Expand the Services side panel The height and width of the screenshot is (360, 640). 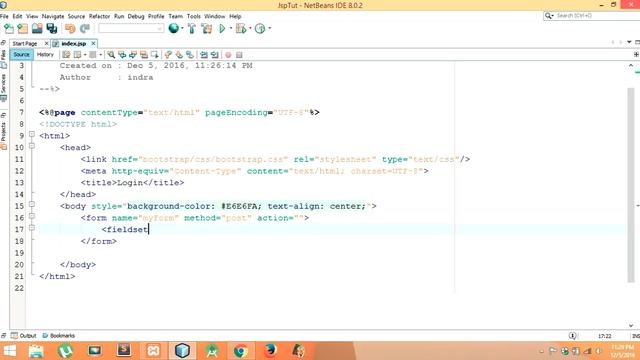tap(4, 87)
